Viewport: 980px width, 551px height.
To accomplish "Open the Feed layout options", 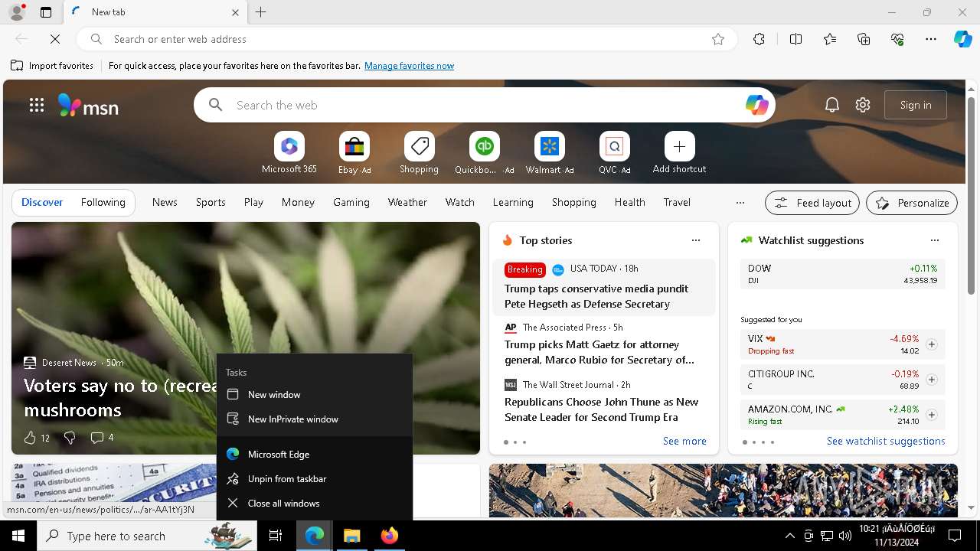I will (812, 203).
